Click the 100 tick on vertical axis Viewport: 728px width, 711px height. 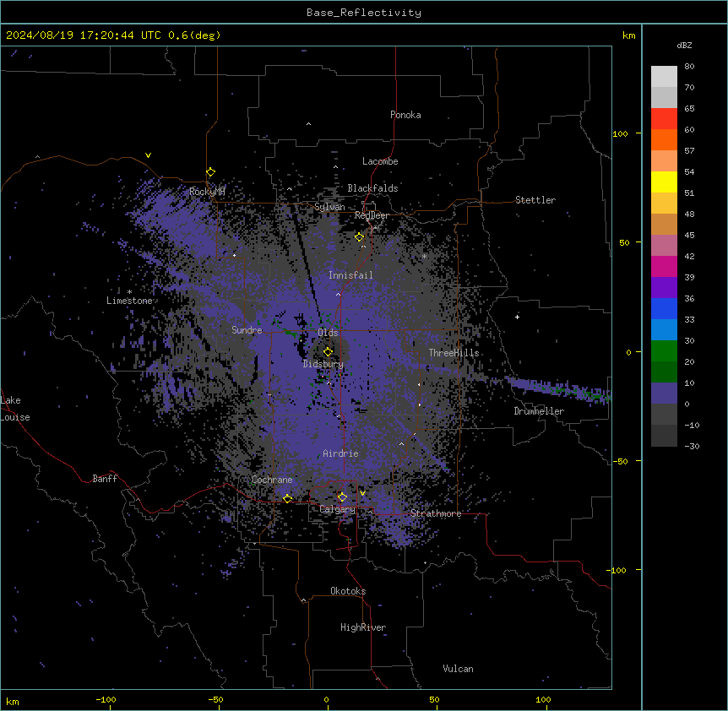click(x=620, y=133)
